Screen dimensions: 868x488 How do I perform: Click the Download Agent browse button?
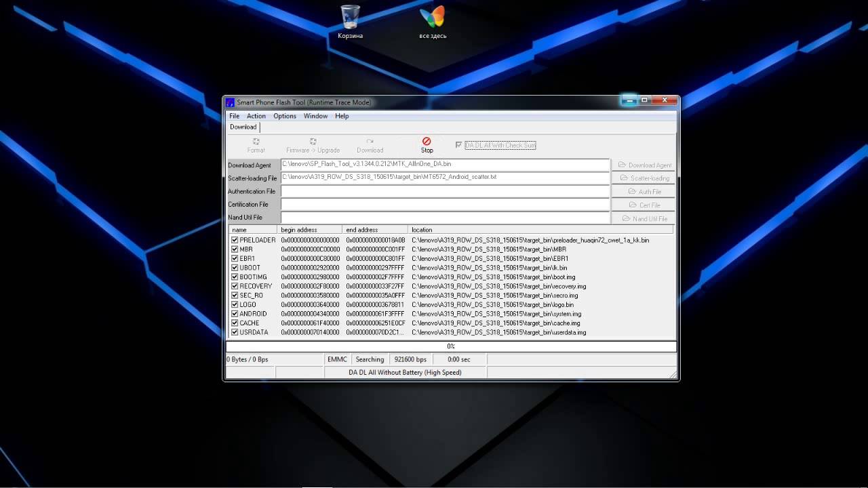[644, 165]
